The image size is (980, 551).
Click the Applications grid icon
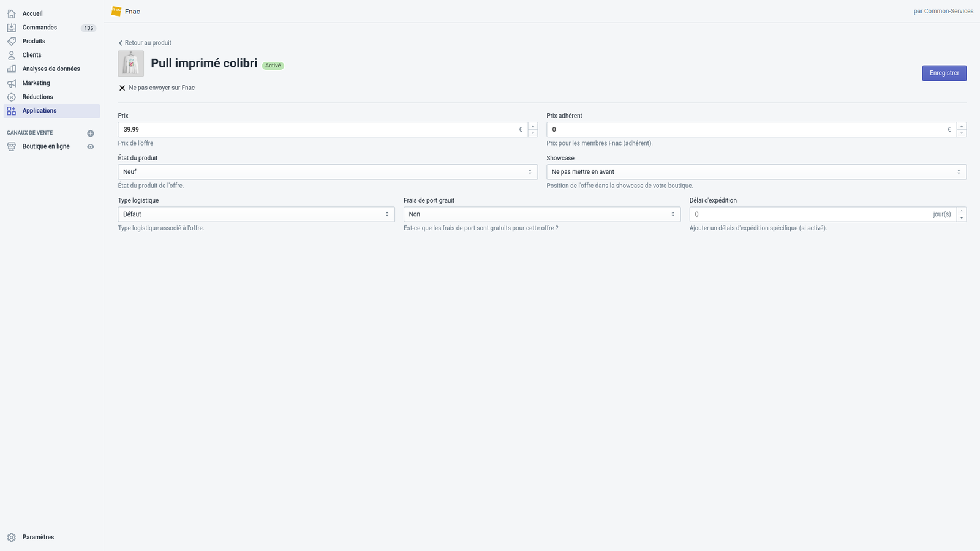coord(12,111)
